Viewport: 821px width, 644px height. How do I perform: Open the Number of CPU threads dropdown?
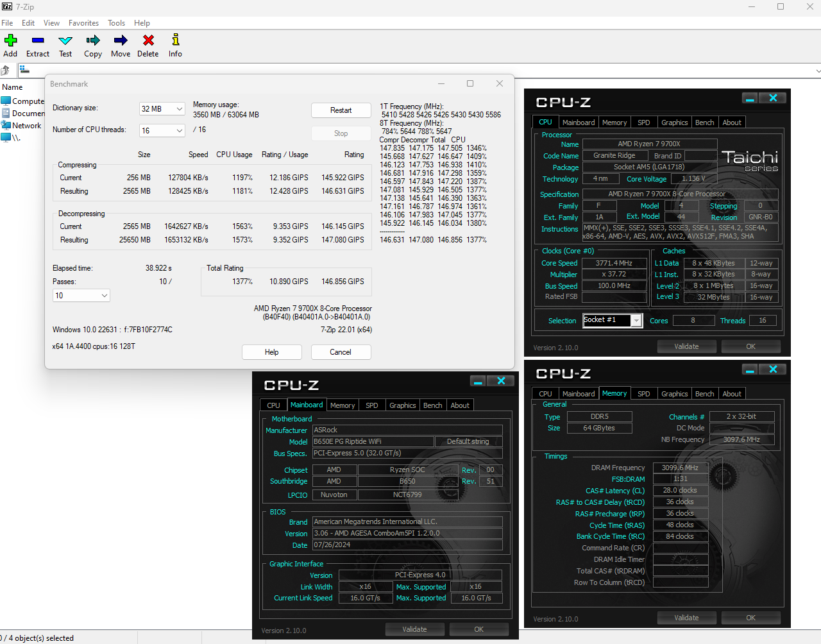coord(162,130)
